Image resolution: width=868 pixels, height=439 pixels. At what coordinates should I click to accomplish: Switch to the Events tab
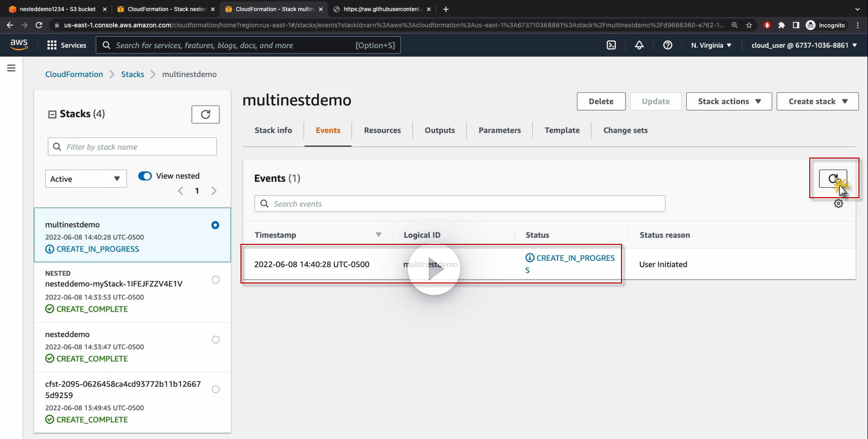coord(328,130)
